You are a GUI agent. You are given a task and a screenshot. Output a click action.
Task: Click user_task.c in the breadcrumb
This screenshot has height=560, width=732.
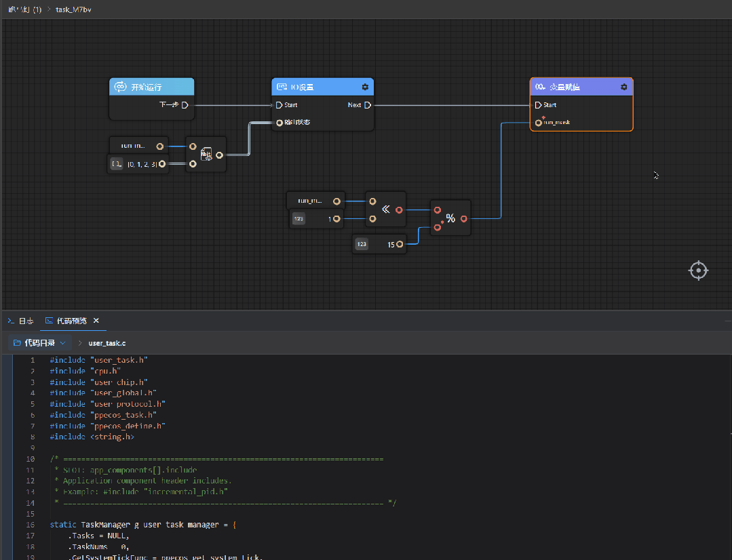click(x=107, y=343)
